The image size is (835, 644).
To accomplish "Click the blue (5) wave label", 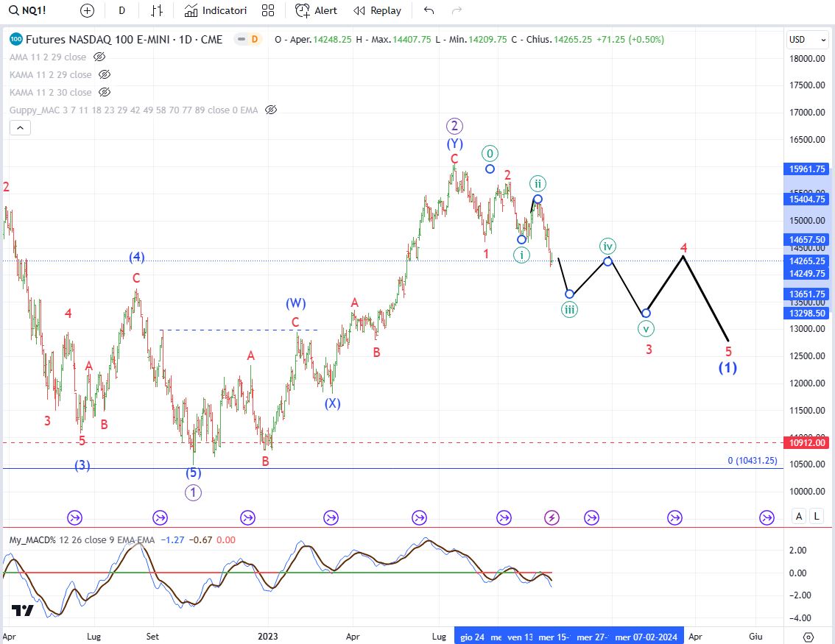I will coord(194,473).
